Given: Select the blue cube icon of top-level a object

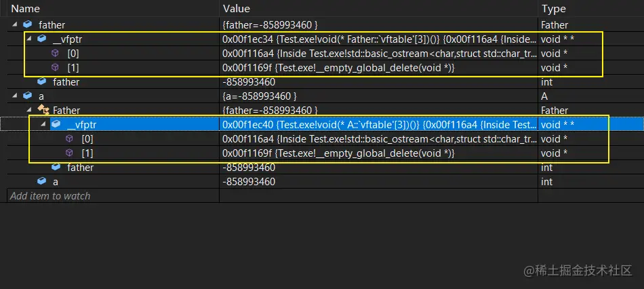Looking at the screenshot, I should point(28,96).
